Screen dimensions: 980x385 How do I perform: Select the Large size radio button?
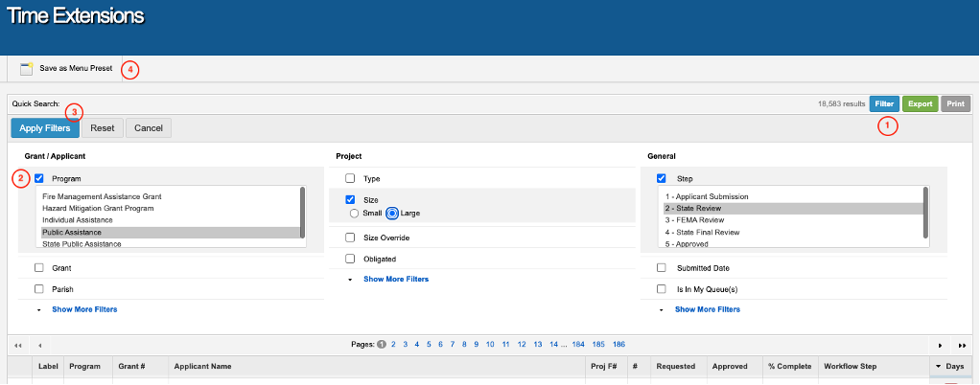pyautogui.click(x=392, y=214)
